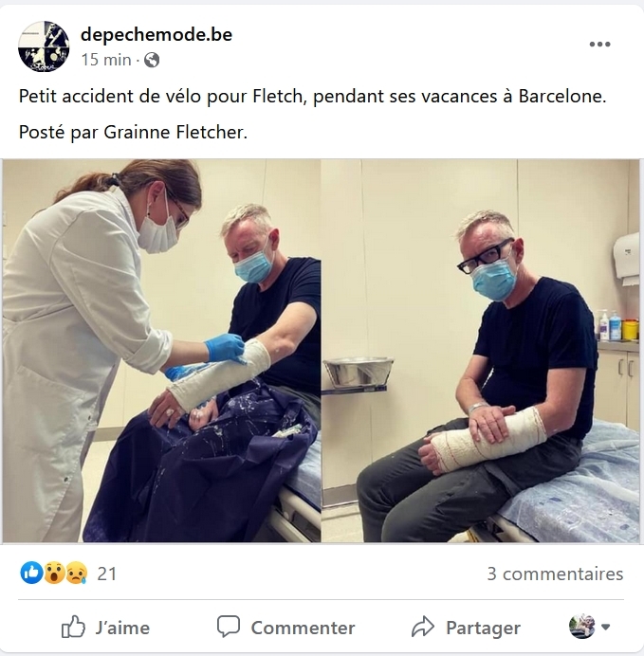Click the 21 reactions count
This screenshot has width=644, height=656.
[x=107, y=574]
